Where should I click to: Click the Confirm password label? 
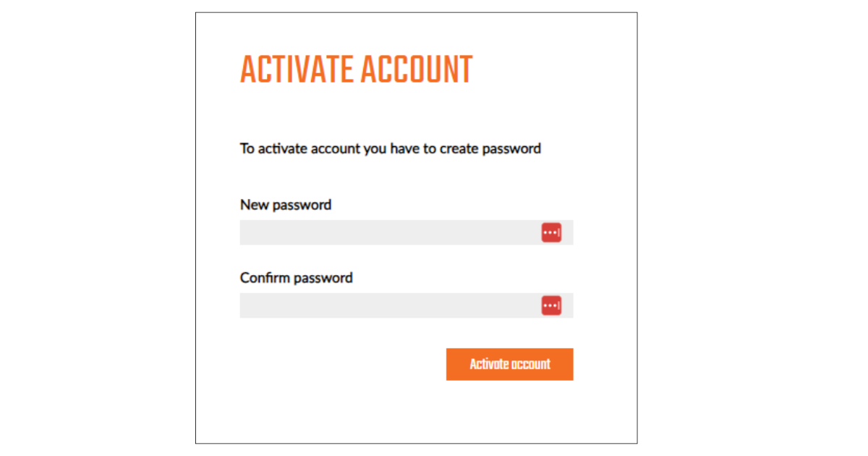point(297,278)
